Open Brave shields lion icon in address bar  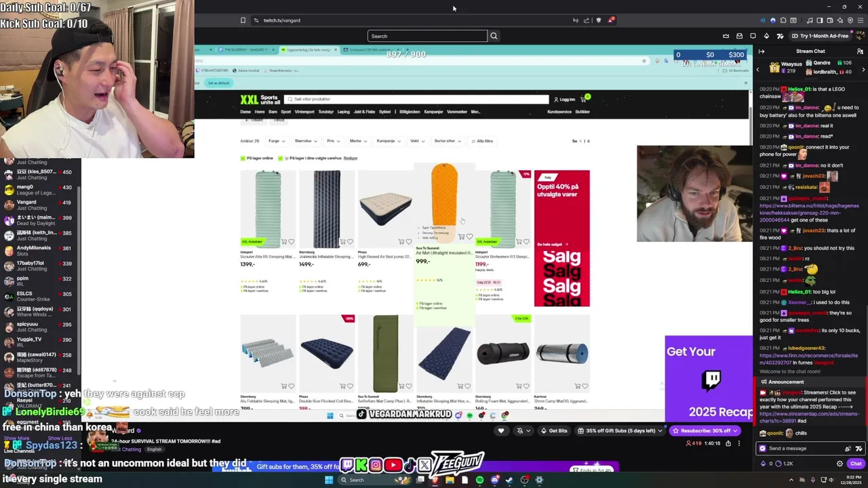(598, 20)
